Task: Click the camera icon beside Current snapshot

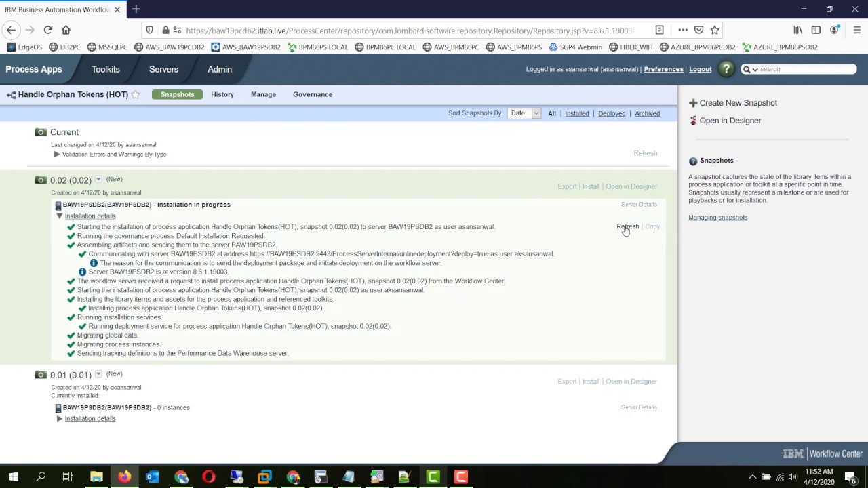Action: [x=41, y=132]
